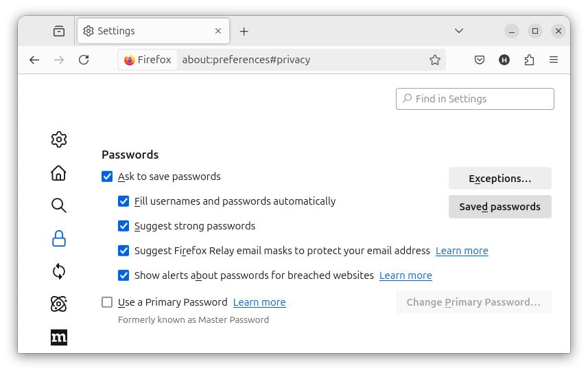Open Firefox Labs atom icon
Image resolution: width=588 pixels, height=373 pixels.
point(59,304)
